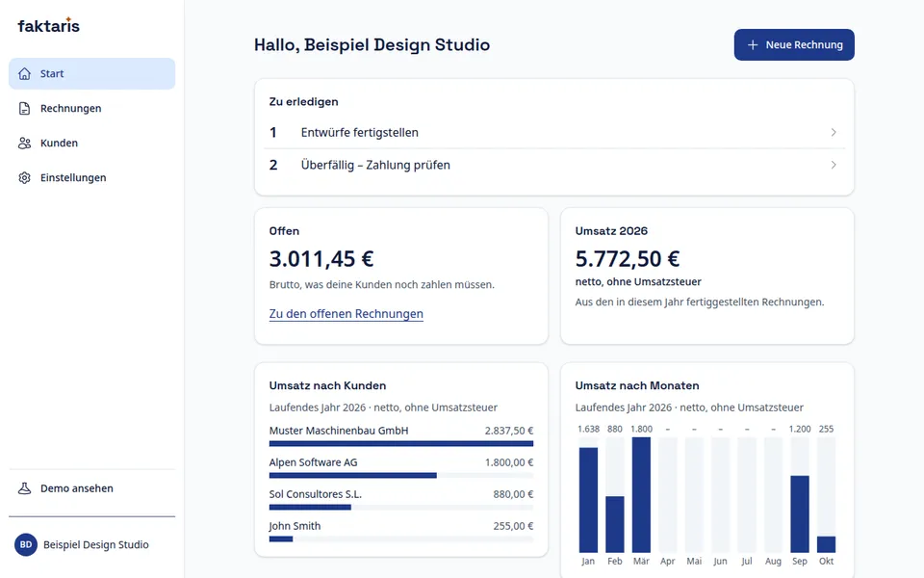Image resolution: width=924 pixels, height=578 pixels.
Task: Click the gear icon beside Einstellungen
Action: click(x=24, y=178)
